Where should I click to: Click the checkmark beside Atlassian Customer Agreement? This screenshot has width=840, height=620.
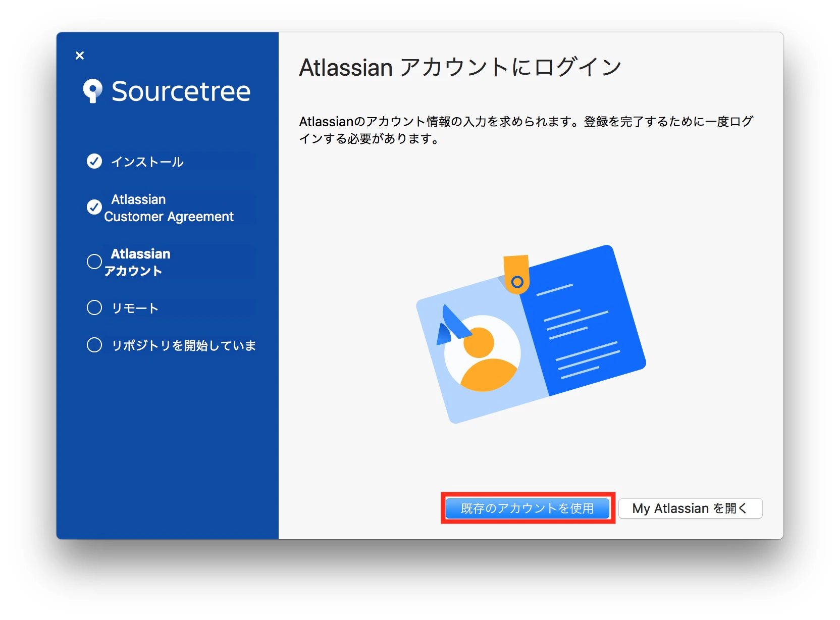point(94,207)
